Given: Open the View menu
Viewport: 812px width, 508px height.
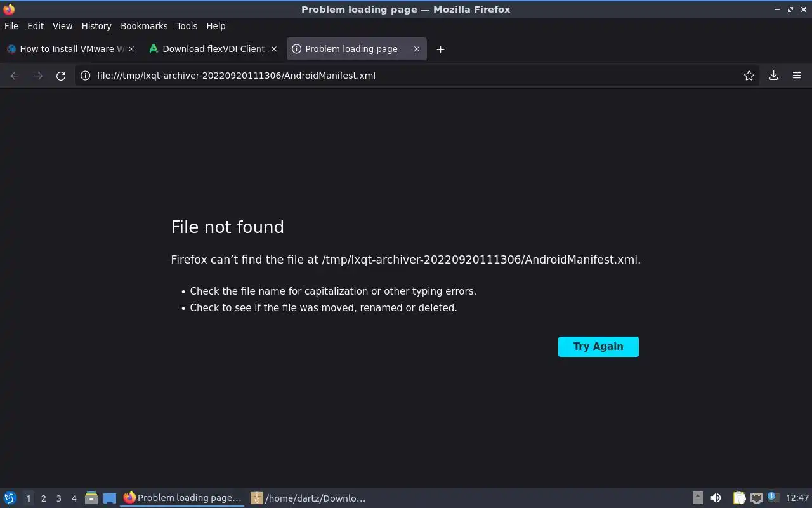Looking at the screenshot, I should tap(62, 26).
